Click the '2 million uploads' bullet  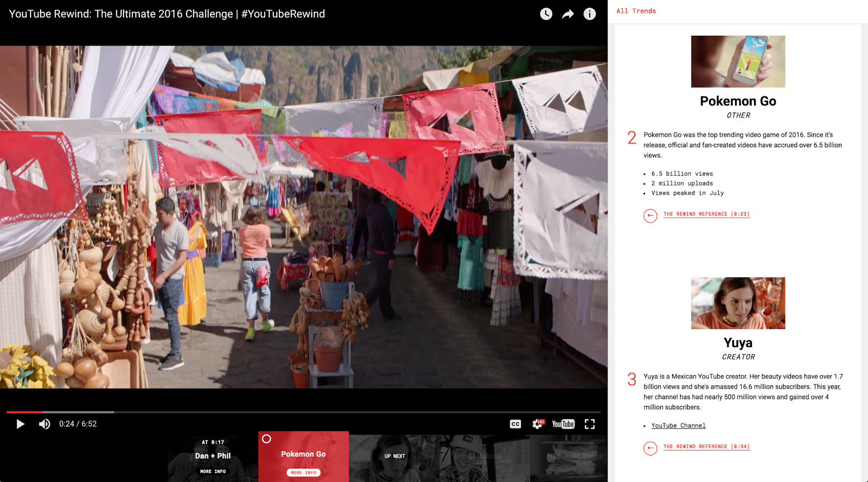(x=682, y=183)
